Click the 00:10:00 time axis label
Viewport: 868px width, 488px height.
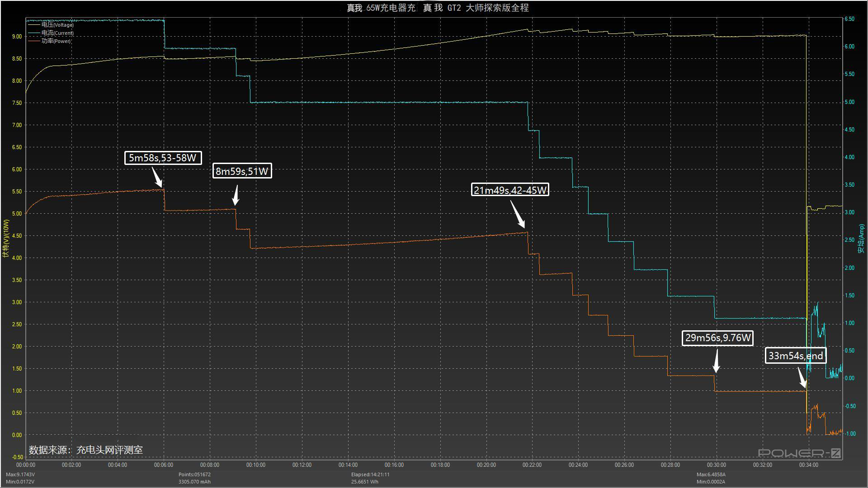256,465
